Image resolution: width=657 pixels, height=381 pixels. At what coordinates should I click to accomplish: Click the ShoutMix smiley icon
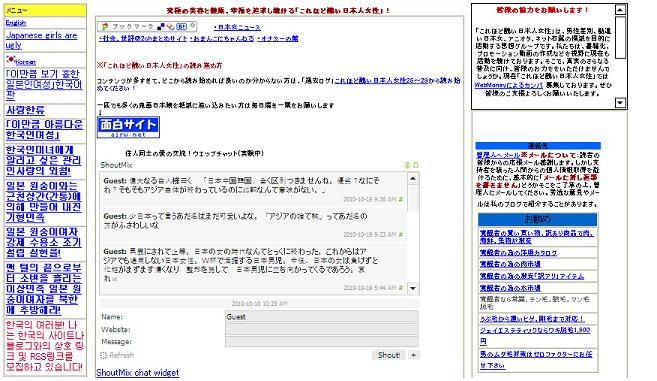pos(407,165)
